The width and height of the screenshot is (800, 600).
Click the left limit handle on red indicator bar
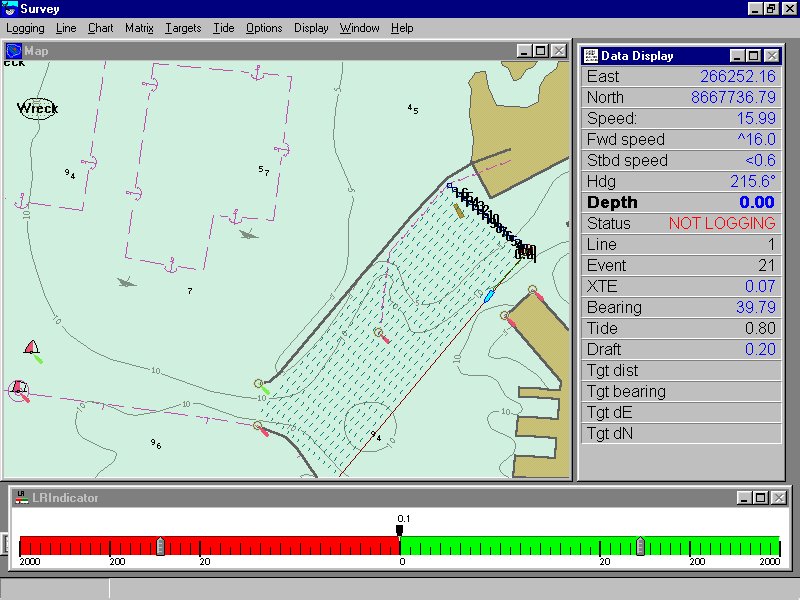click(160, 546)
